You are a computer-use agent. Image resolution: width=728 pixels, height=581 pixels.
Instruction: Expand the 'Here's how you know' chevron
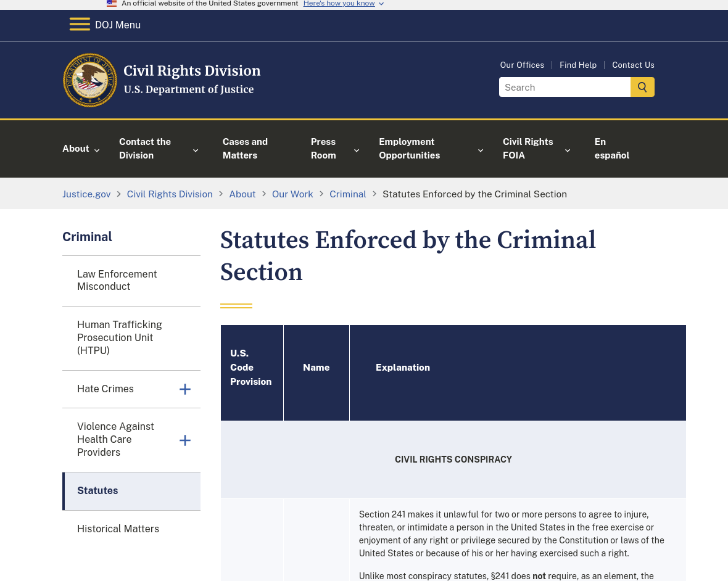(381, 4)
